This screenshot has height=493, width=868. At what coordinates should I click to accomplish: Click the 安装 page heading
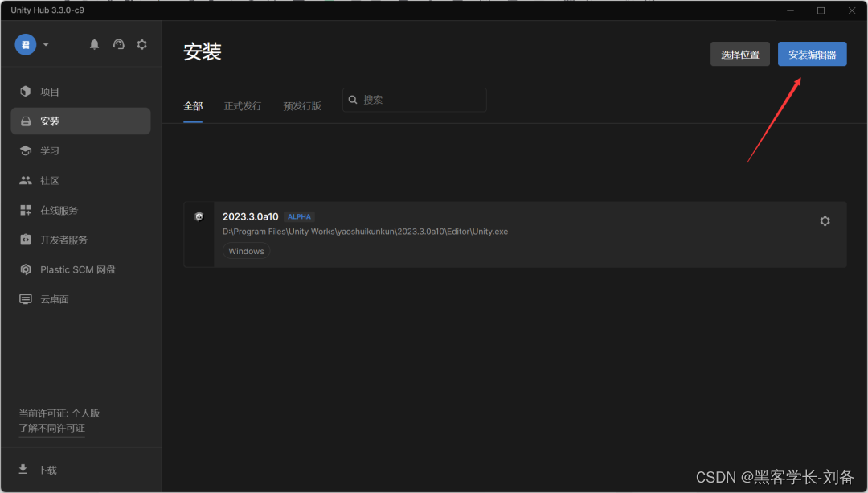[x=203, y=51]
